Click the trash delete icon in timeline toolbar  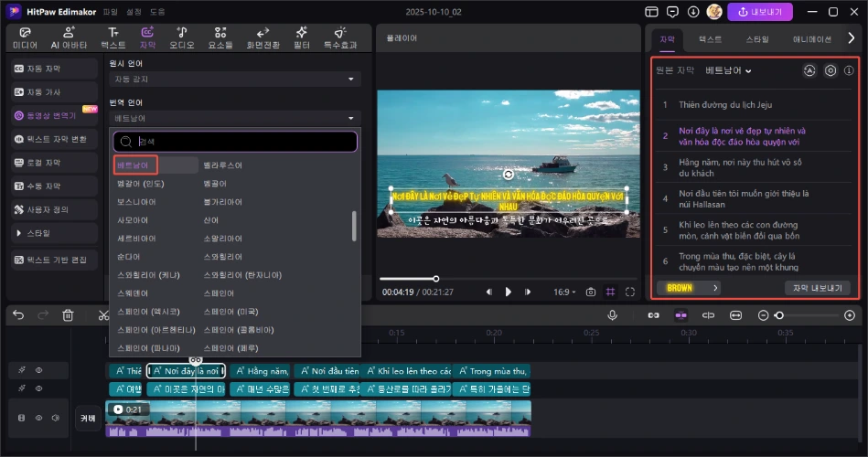pyautogui.click(x=68, y=315)
